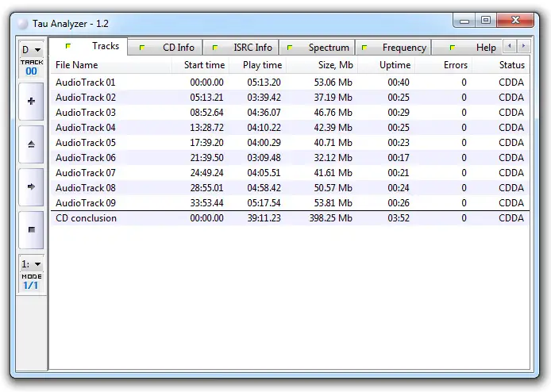The image size is (551, 392).
Task: Select the AudioTrack 04 row
Action: point(290,128)
